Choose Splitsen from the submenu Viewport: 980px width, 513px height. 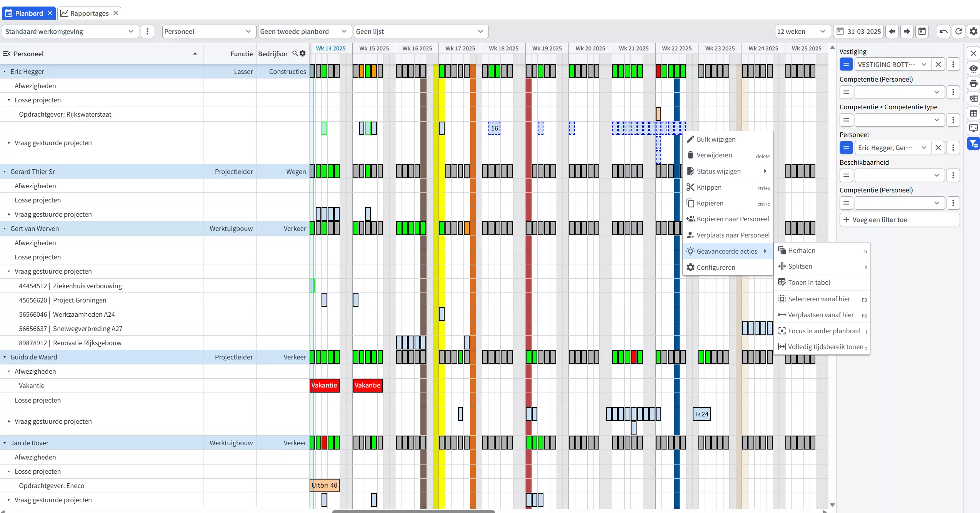coord(800,266)
